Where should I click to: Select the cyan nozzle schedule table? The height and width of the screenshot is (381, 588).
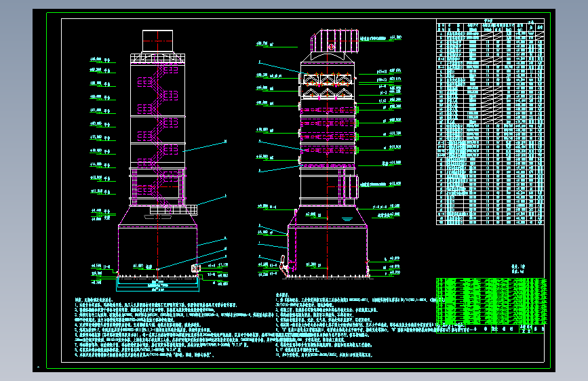[490, 122]
